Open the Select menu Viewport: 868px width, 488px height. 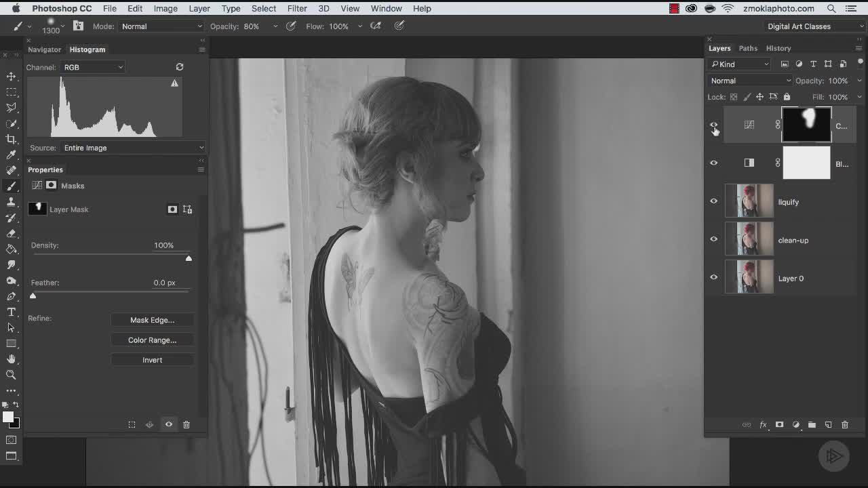[264, 8]
